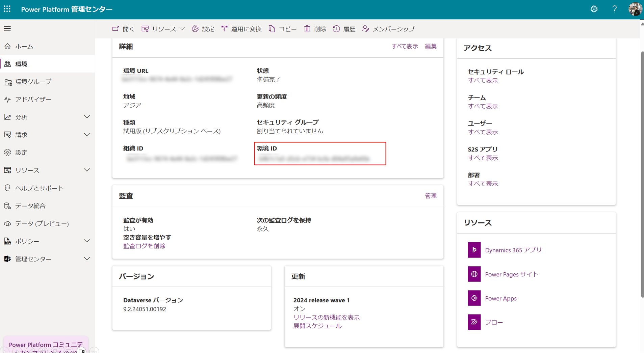Click the sidebar リソース icon

tap(7, 170)
